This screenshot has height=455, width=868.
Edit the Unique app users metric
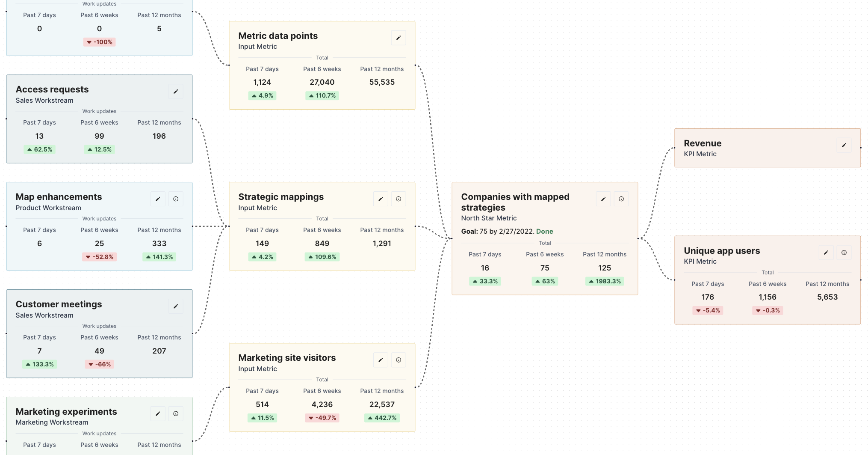tap(826, 253)
